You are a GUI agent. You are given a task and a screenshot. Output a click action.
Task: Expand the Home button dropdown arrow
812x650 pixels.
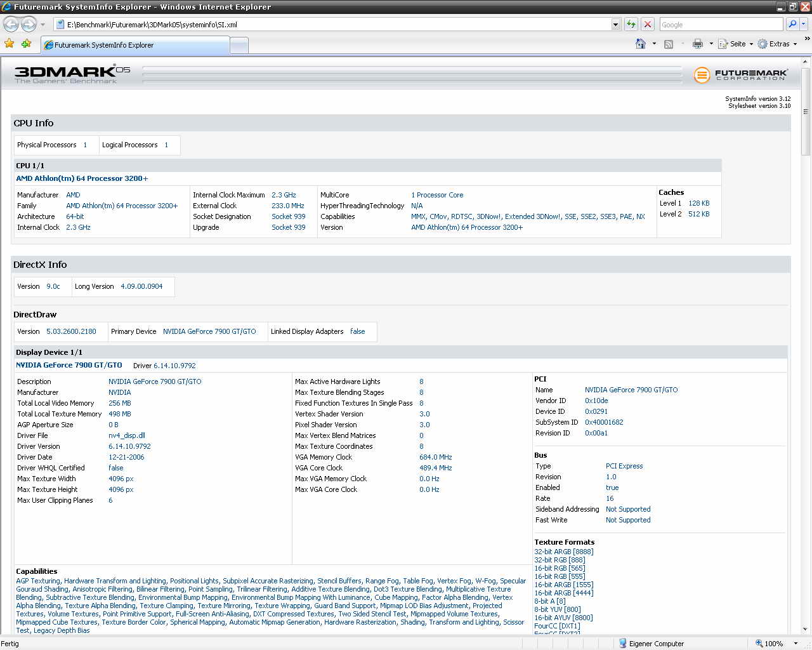654,44
